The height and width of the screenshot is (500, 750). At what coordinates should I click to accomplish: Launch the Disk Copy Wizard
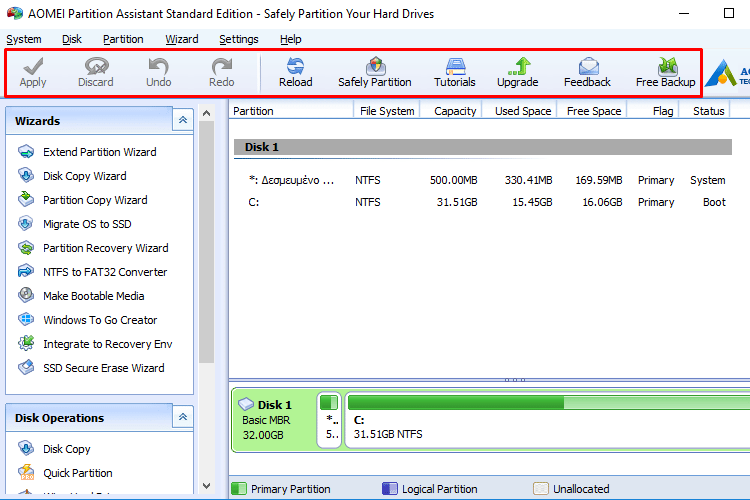[x=72, y=176]
